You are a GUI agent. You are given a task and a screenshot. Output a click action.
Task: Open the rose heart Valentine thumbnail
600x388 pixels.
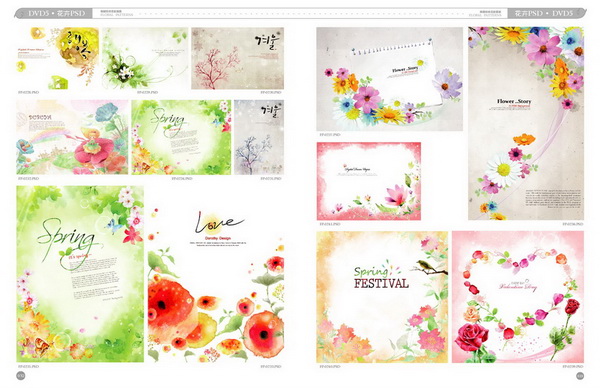518,297
